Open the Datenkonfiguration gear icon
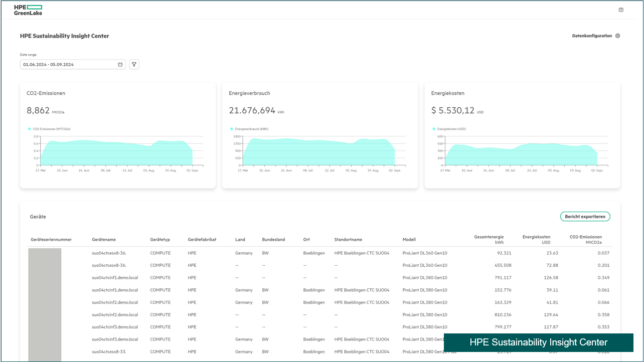The height and width of the screenshot is (362, 644). pos(618,36)
